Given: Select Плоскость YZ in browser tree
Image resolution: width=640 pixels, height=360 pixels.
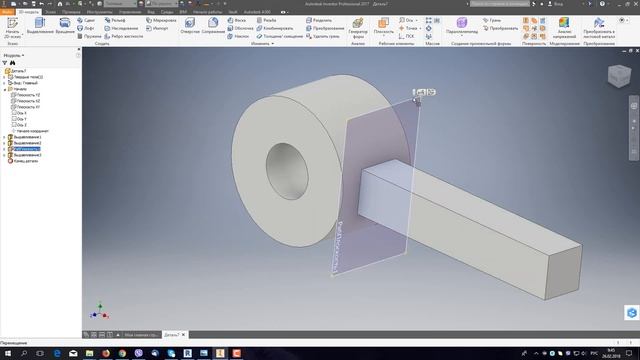Looking at the screenshot, I should click(25, 95).
